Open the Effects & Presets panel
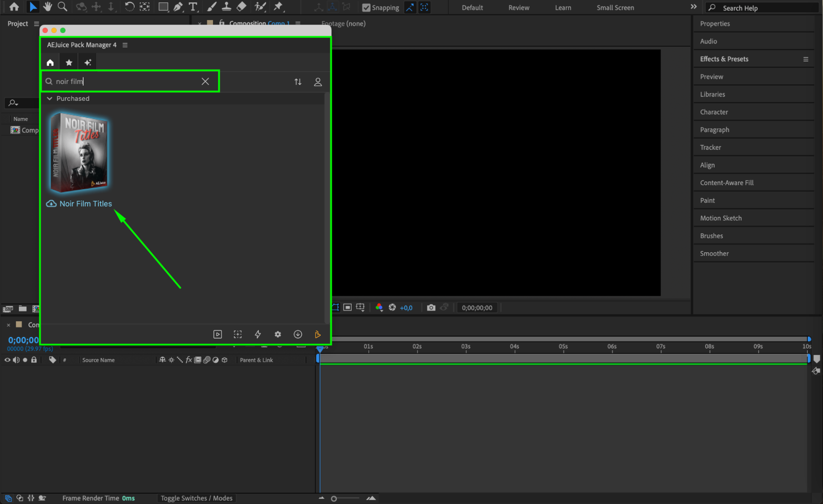 click(x=724, y=59)
